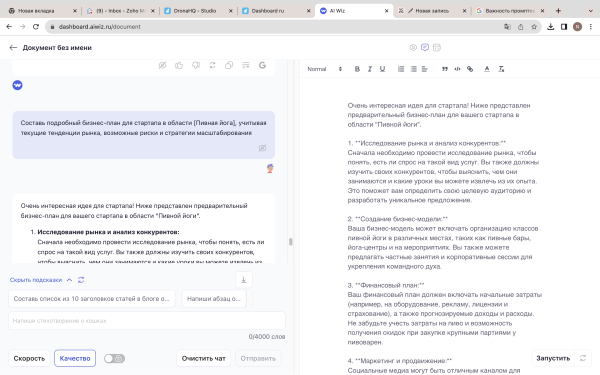Open the Normal paragraph style dropdown
This screenshot has height=375, width=600.
coord(324,69)
